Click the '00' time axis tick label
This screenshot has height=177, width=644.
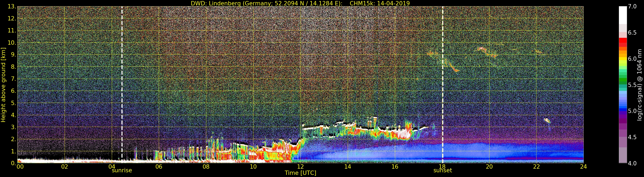tap(20, 167)
